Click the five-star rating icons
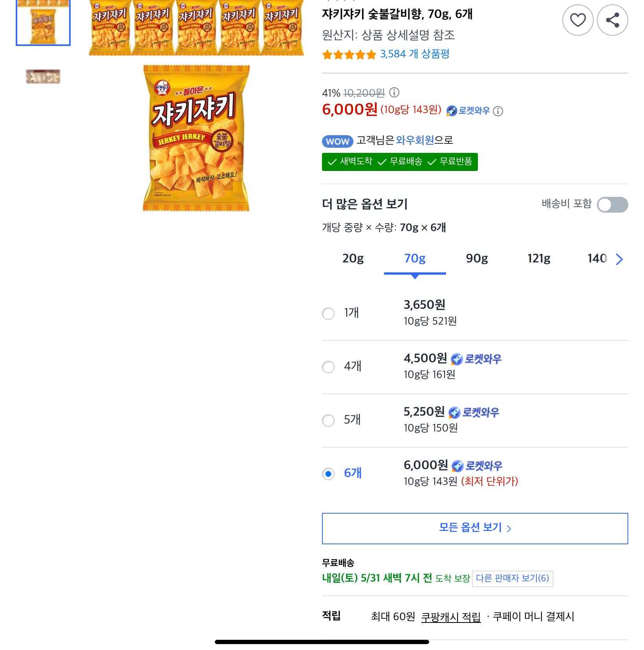 pos(349,55)
